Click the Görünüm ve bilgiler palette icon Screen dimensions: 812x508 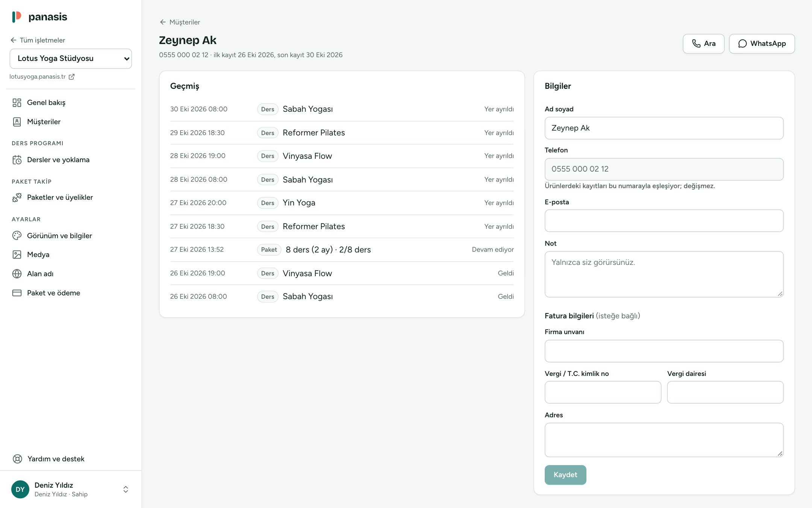click(17, 236)
